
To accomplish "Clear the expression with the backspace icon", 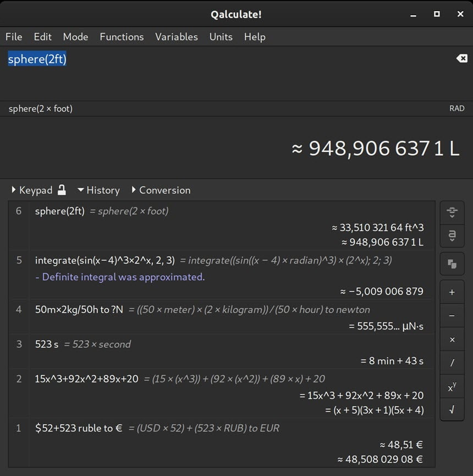I will [461, 58].
